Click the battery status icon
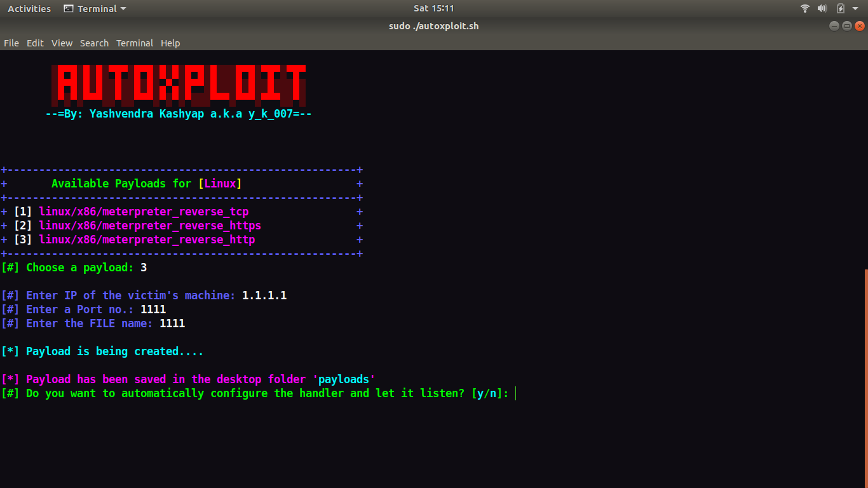This screenshot has width=868, height=488. pos(840,9)
